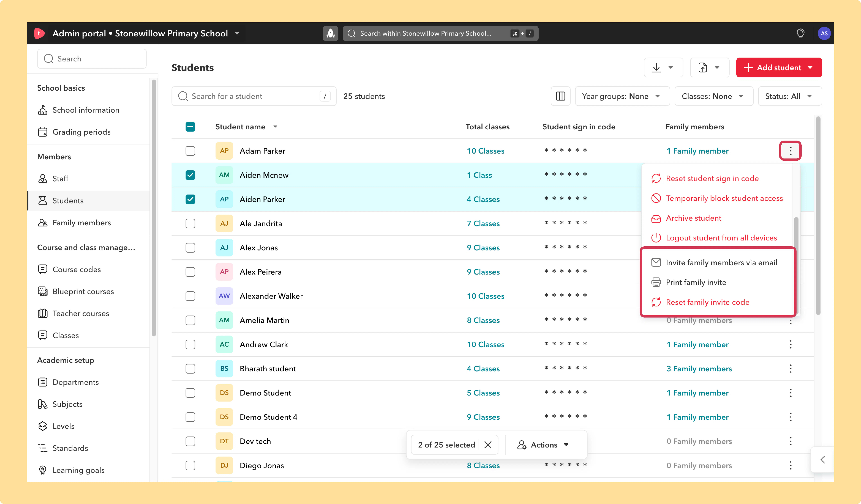Clear selection with the X icon
This screenshot has width=861, height=504.
coord(488,445)
